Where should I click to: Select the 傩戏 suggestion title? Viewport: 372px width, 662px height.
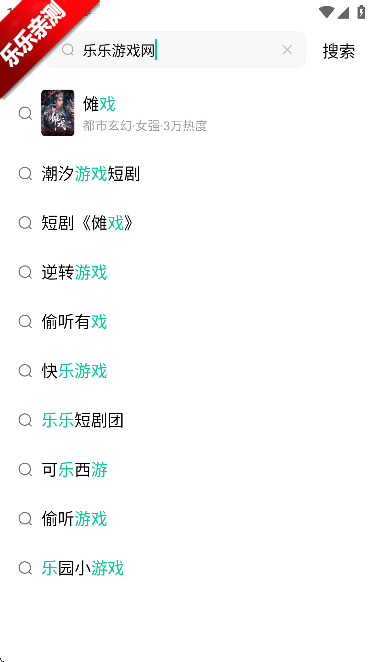tap(99, 104)
